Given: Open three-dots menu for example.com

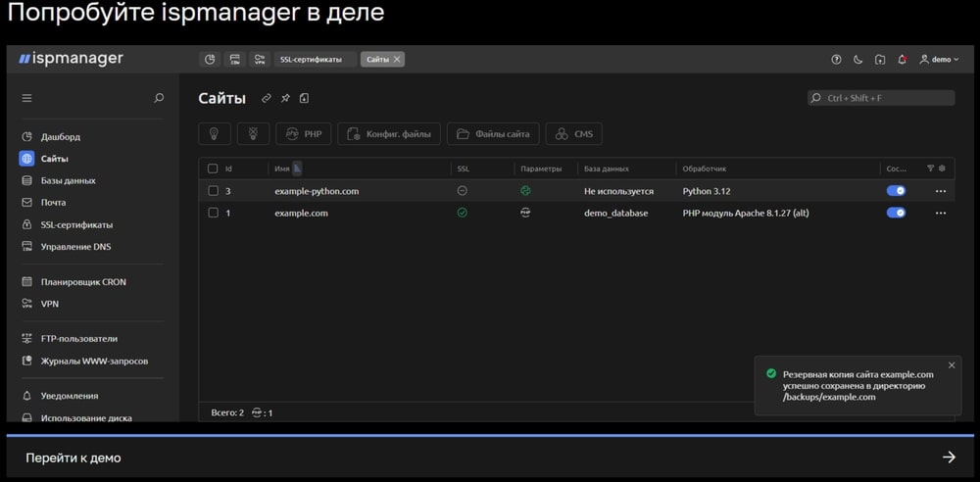Looking at the screenshot, I should click(x=941, y=214).
